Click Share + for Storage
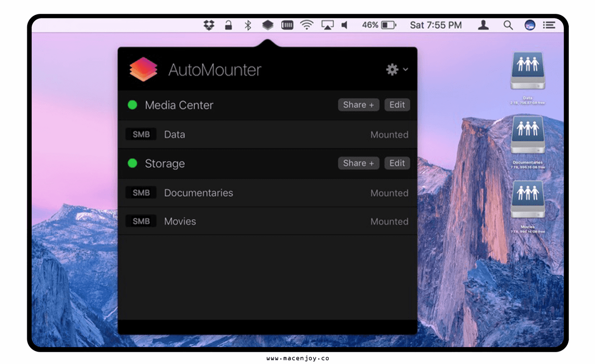 click(358, 163)
